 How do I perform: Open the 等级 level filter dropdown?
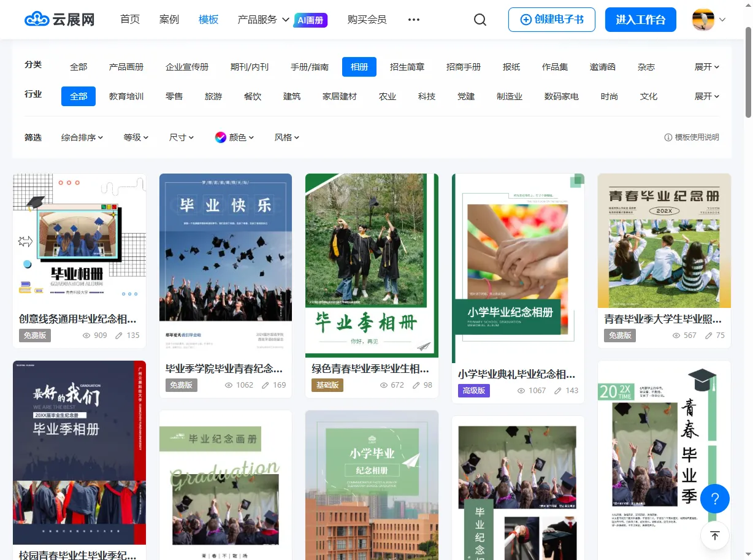pos(136,137)
